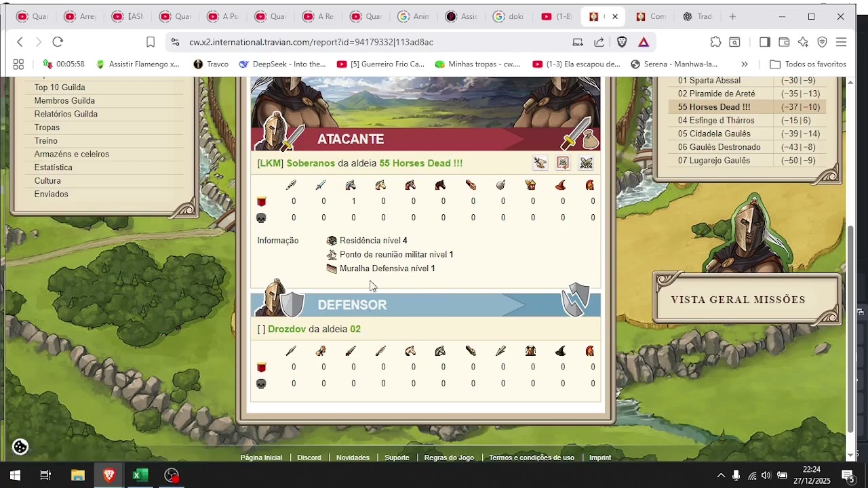
Task: Reload the Travian report page
Action: pos(58,42)
